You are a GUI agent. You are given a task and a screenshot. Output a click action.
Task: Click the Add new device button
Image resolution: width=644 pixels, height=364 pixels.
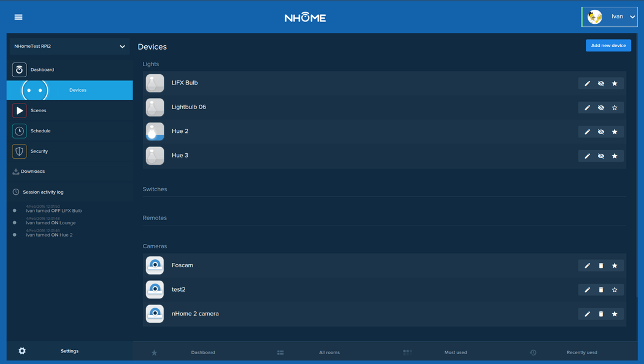[x=608, y=45]
